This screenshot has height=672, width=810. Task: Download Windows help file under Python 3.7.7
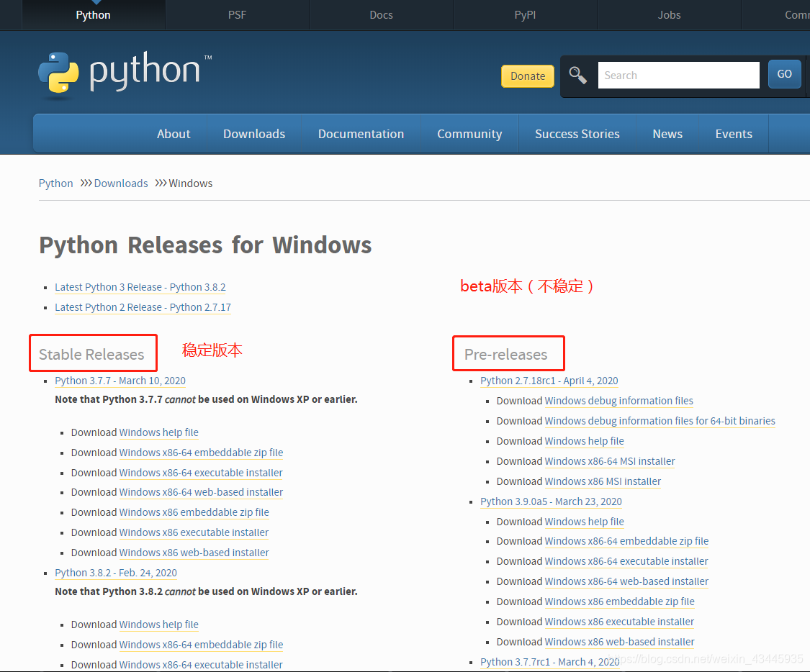click(158, 432)
